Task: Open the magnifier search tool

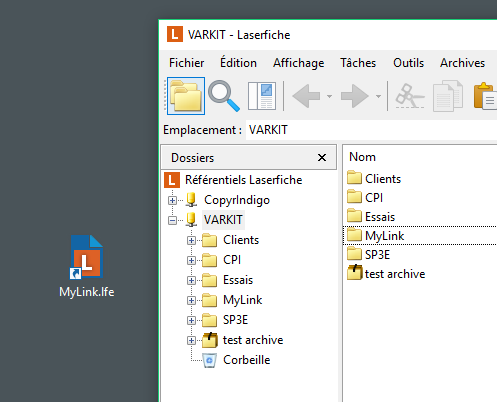Action: [x=224, y=96]
